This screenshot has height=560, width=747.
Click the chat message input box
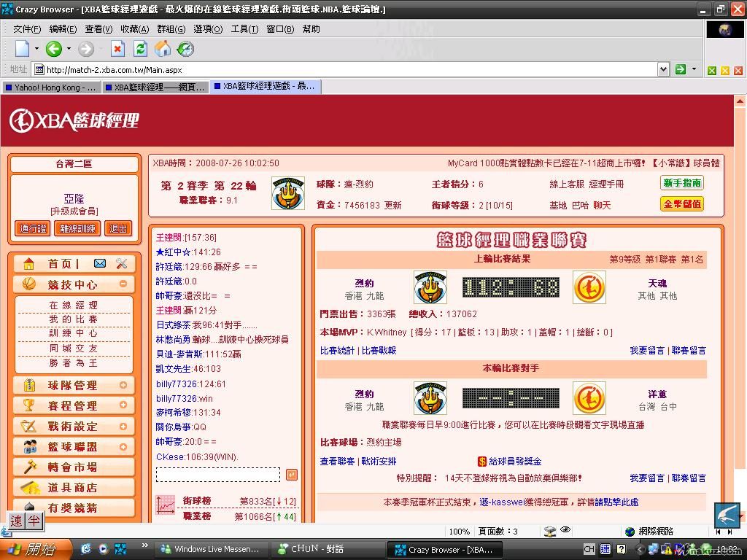(218, 475)
